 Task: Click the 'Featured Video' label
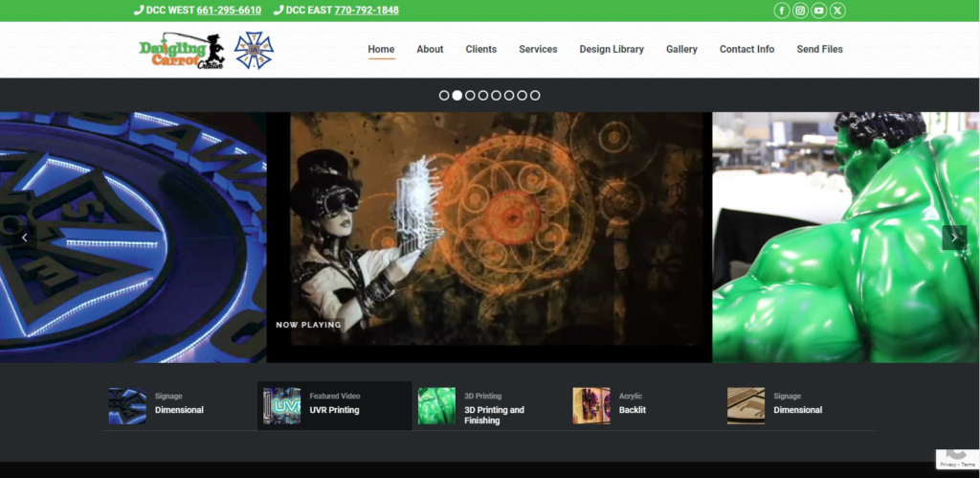(x=335, y=396)
